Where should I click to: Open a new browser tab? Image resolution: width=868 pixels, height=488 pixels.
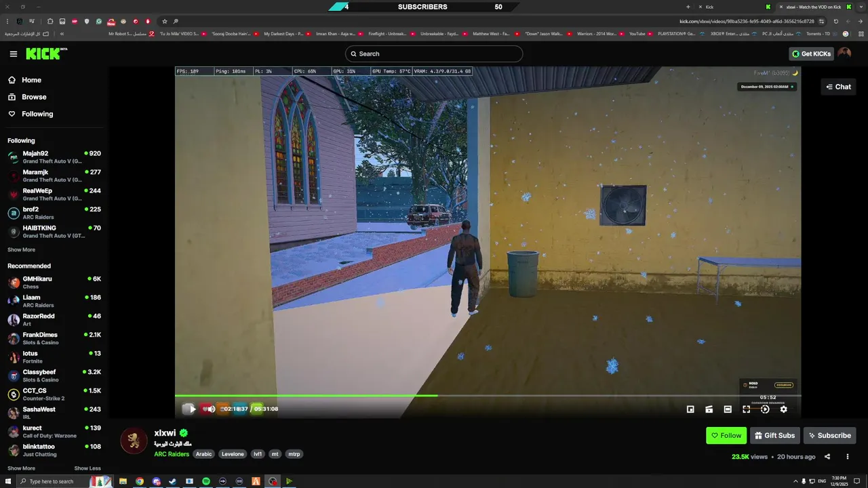click(x=688, y=7)
